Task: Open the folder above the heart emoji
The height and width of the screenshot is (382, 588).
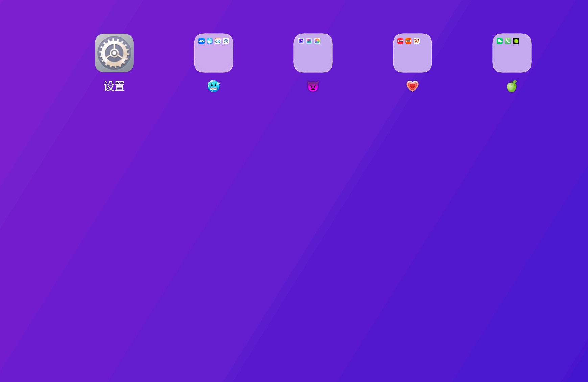Action: (413, 57)
